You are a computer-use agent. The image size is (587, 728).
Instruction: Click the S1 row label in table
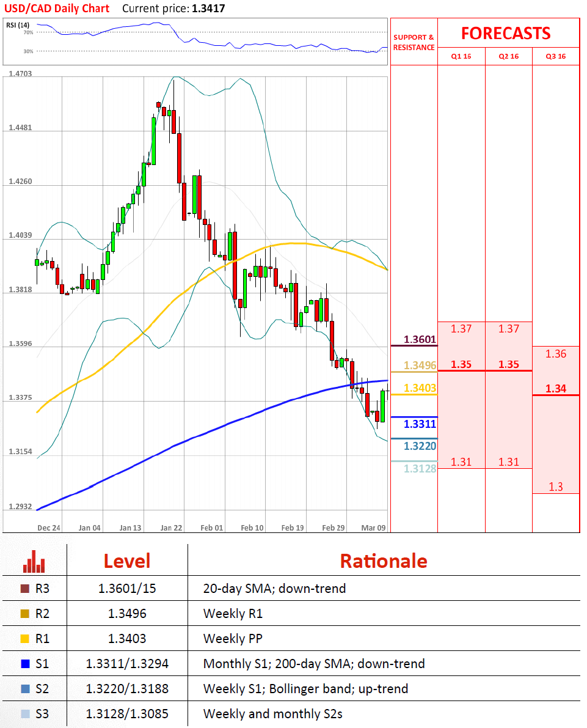pyautogui.click(x=42, y=664)
